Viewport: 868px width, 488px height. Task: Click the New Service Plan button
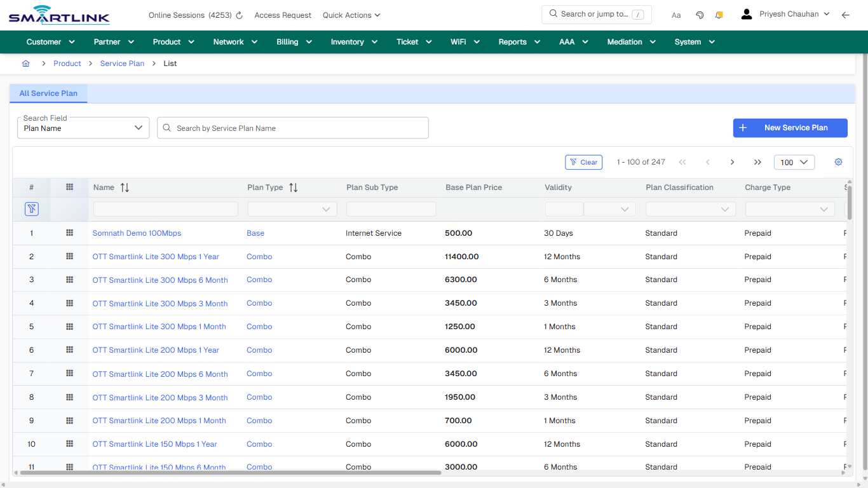pyautogui.click(x=790, y=128)
